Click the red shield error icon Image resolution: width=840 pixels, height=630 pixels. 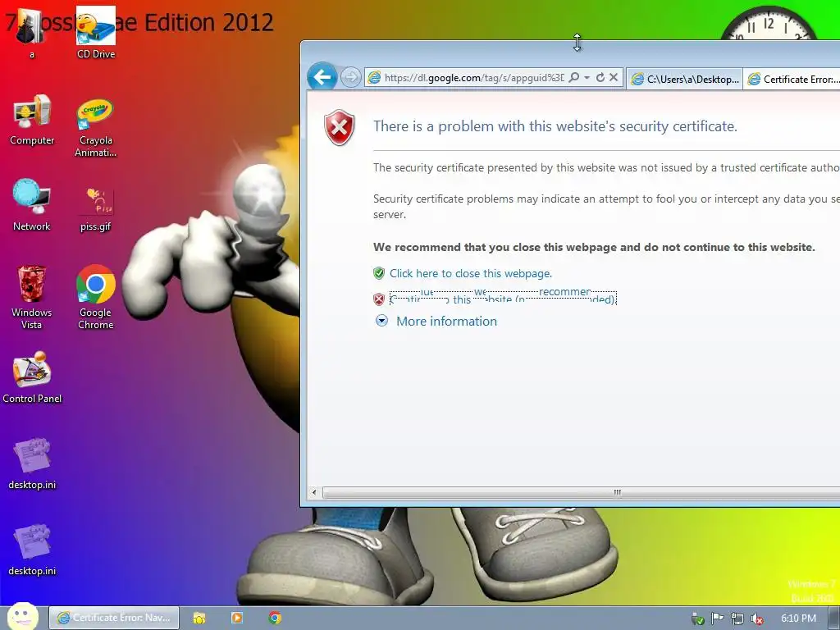[339, 127]
